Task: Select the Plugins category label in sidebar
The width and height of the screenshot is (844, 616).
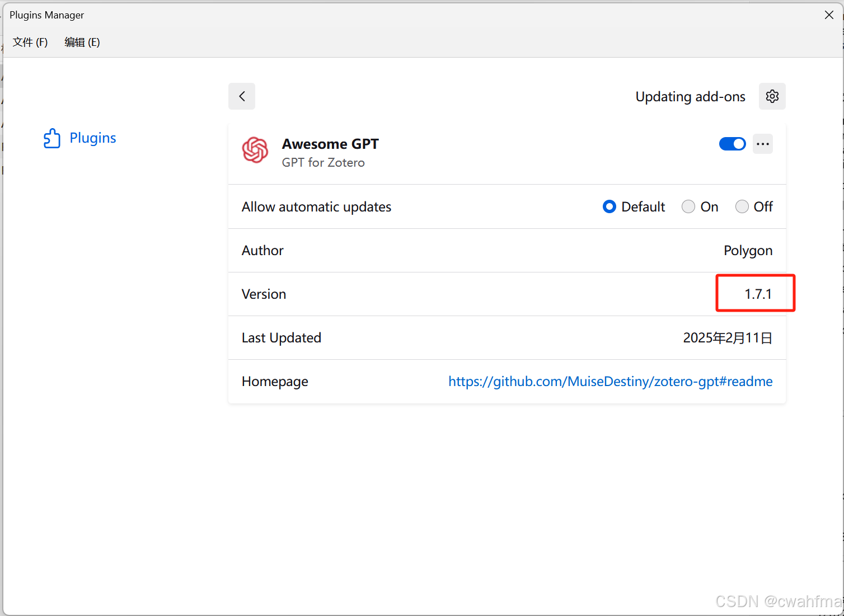Action: [93, 138]
